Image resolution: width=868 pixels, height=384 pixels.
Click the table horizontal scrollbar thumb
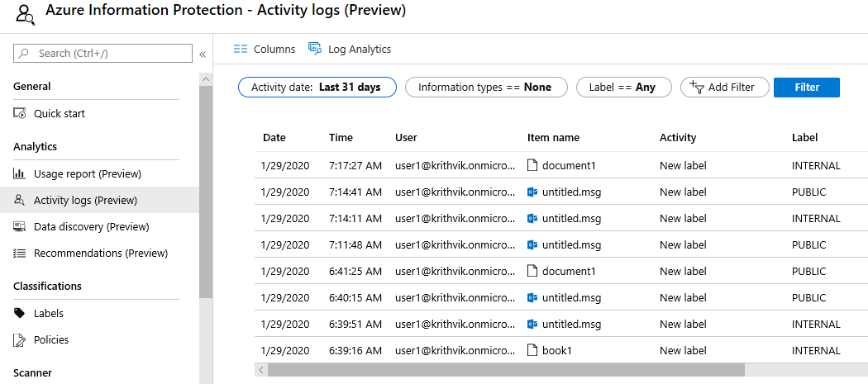(x=507, y=370)
